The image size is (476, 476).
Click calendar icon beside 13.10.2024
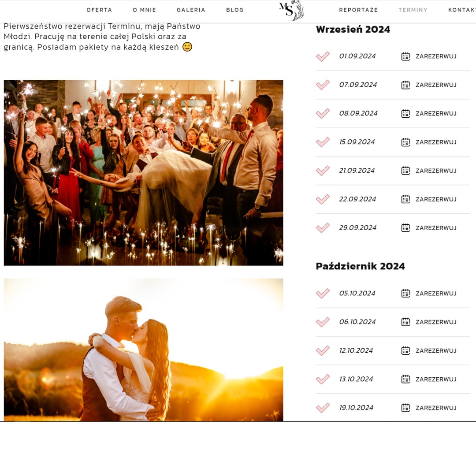(x=405, y=379)
